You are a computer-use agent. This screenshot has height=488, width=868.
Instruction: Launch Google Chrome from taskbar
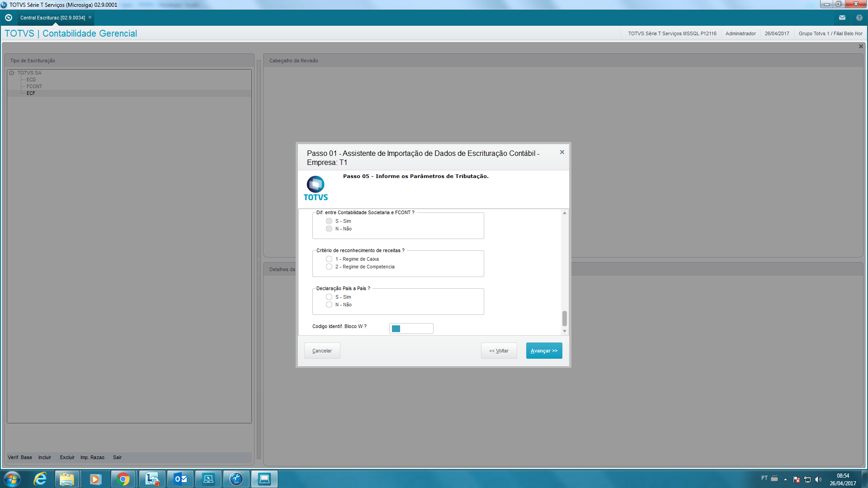123,479
